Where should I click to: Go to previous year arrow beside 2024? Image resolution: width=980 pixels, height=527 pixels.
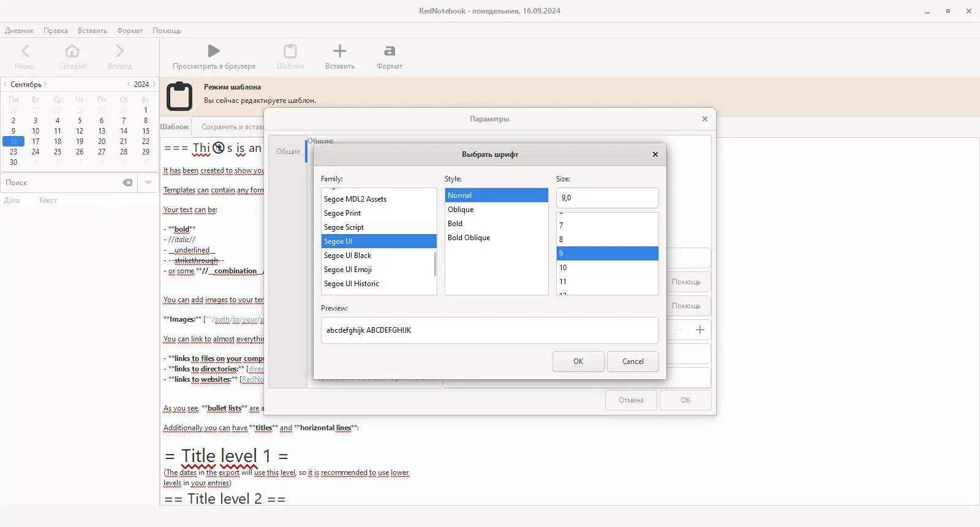click(129, 85)
